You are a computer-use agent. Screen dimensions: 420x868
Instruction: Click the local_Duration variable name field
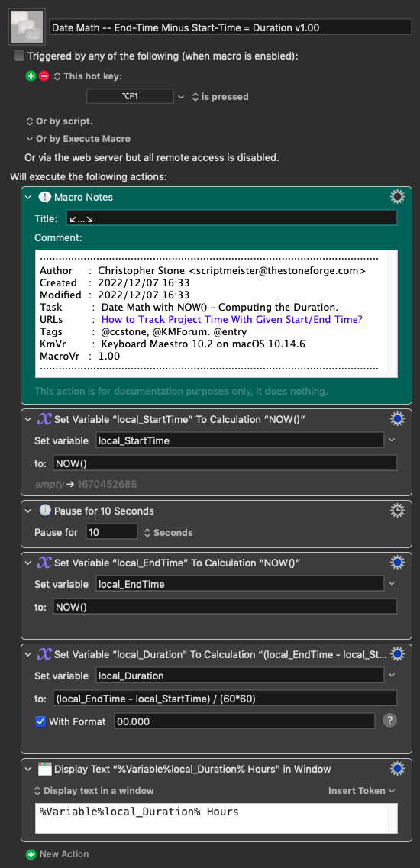[239, 675]
